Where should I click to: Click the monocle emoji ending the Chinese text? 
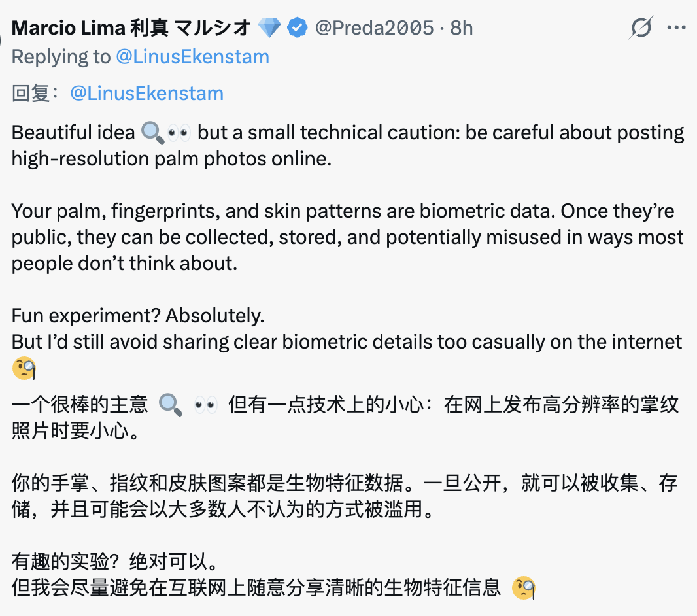click(x=523, y=588)
